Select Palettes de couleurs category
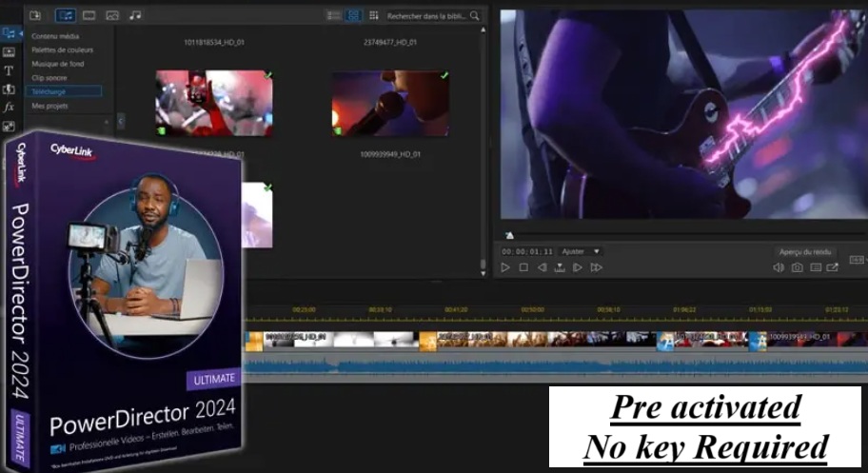 coord(63,49)
